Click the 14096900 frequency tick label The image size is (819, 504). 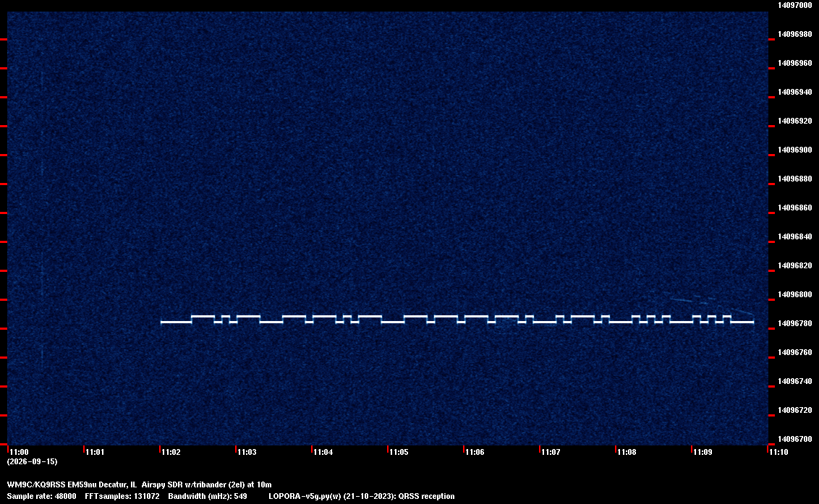click(795, 150)
